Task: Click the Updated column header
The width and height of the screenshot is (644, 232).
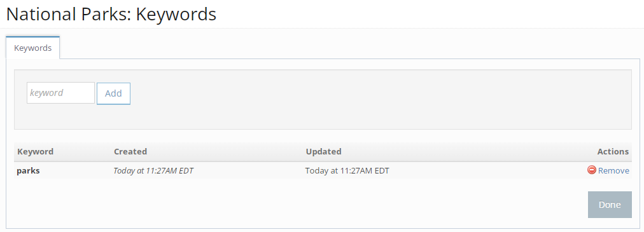Action: point(323,151)
